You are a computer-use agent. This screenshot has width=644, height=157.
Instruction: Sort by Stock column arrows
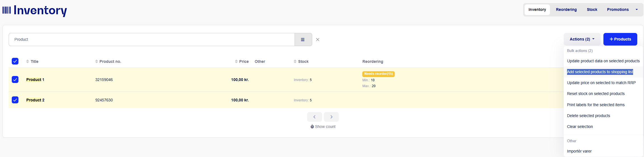tap(295, 61)
